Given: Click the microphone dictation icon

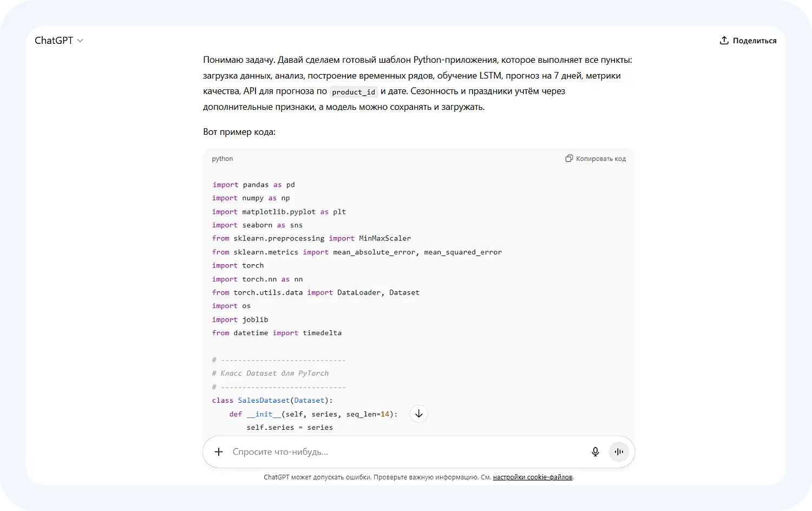Looking at the screenshot, I should [595, 451].
